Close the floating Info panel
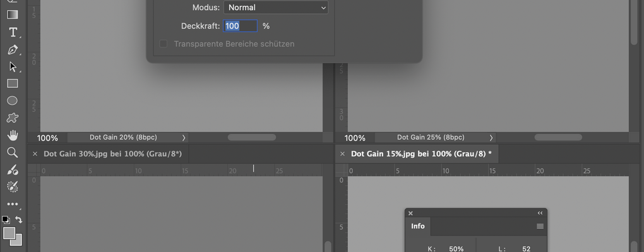644x252 pixels. [410, 213]
